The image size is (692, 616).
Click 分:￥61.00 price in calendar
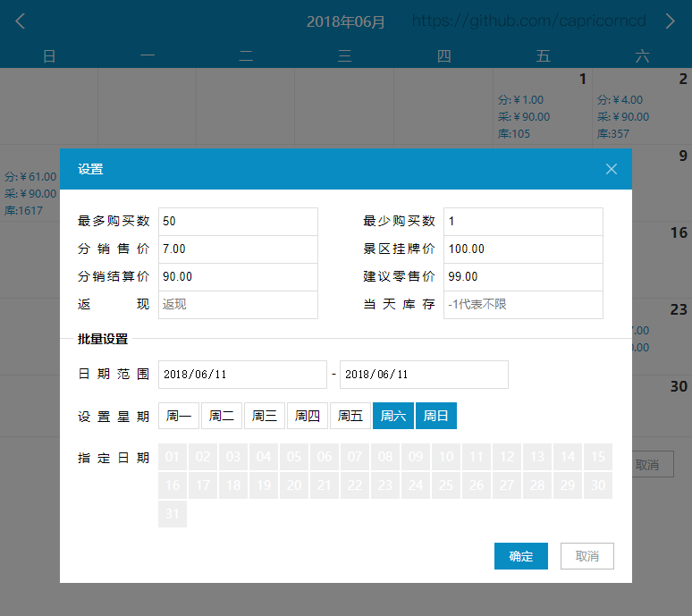point(30,177)
